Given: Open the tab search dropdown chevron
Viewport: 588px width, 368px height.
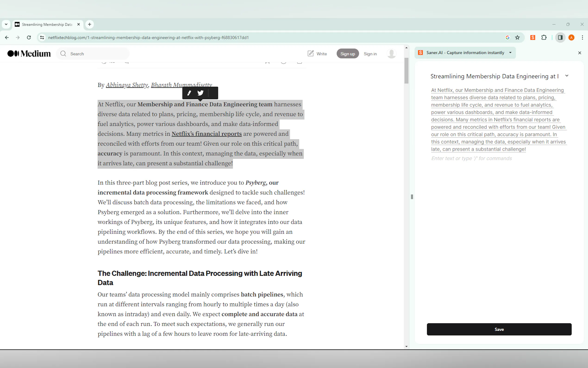Looking at the screenshot, I should (x=6, y=24).
